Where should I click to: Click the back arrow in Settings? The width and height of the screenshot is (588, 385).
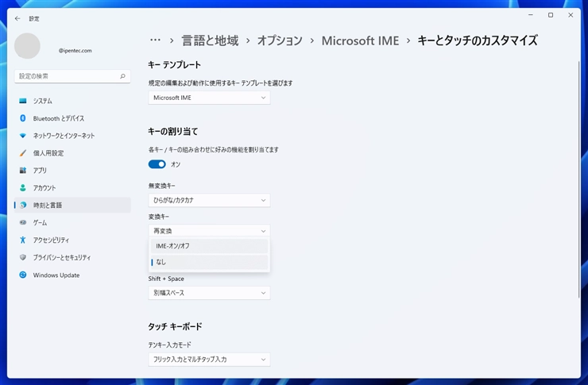tap(17, 18)
